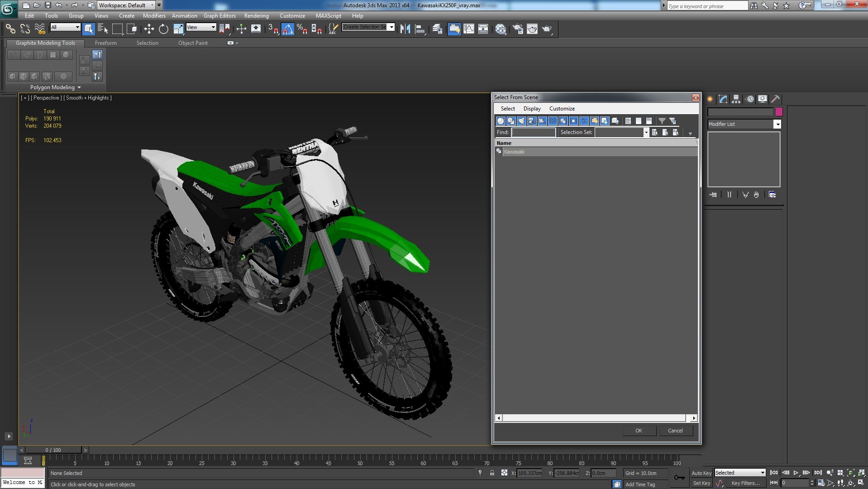The height and width of the screenshot is (489, 868).
Task: Toggle Display Cameras filter in Select From Scene
Action: click(x=532, y=121)
